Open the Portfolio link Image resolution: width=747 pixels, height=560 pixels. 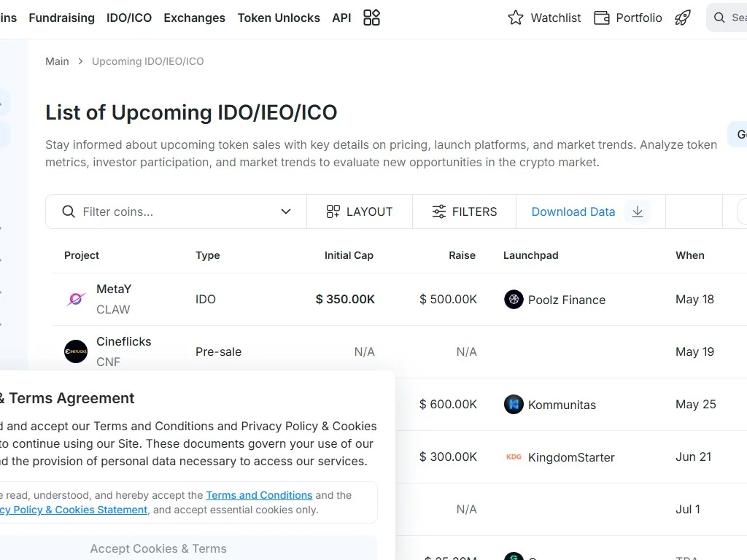click(639, 17)
